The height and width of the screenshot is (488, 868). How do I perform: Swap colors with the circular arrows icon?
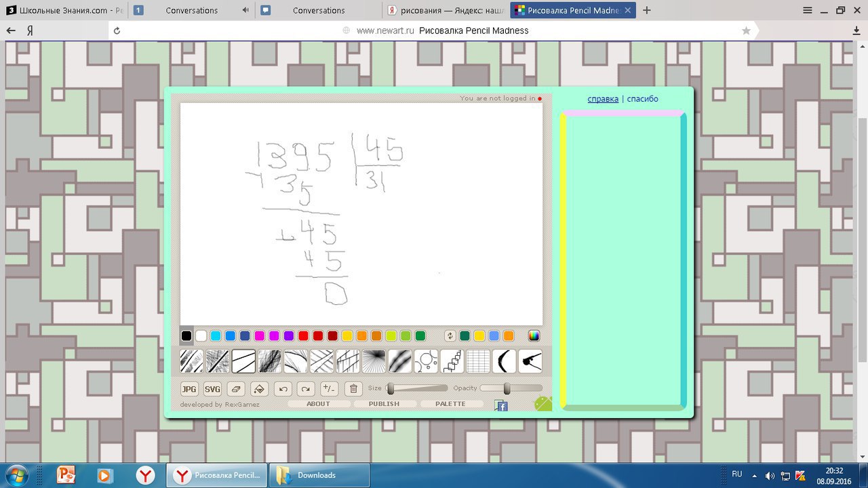pos(450,335)
